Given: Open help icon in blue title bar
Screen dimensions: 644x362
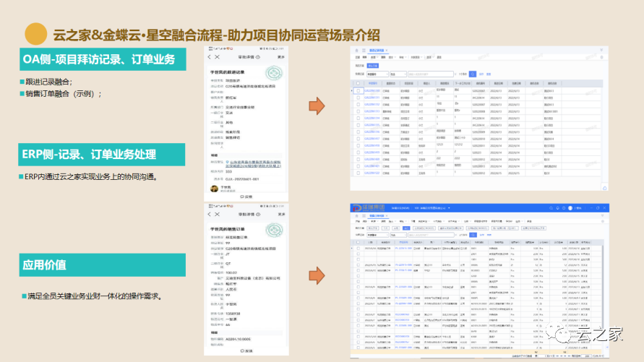Looking at the screenshot, I should coord(564,208).
